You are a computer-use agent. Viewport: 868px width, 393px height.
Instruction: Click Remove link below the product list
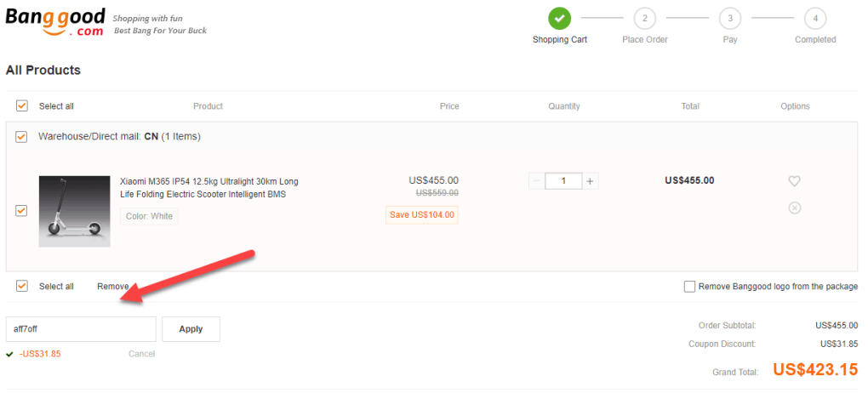(x=113, y=287)
